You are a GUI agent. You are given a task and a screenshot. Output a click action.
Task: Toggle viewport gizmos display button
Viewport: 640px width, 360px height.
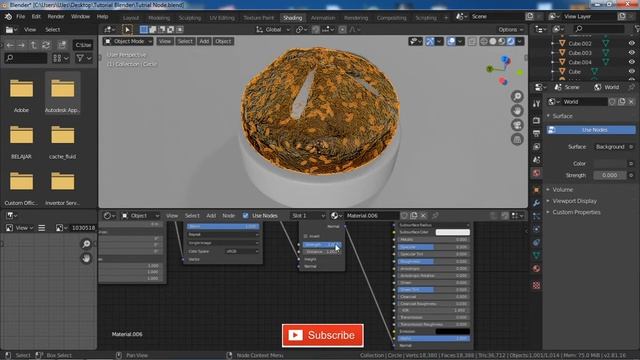pos(430,41)
